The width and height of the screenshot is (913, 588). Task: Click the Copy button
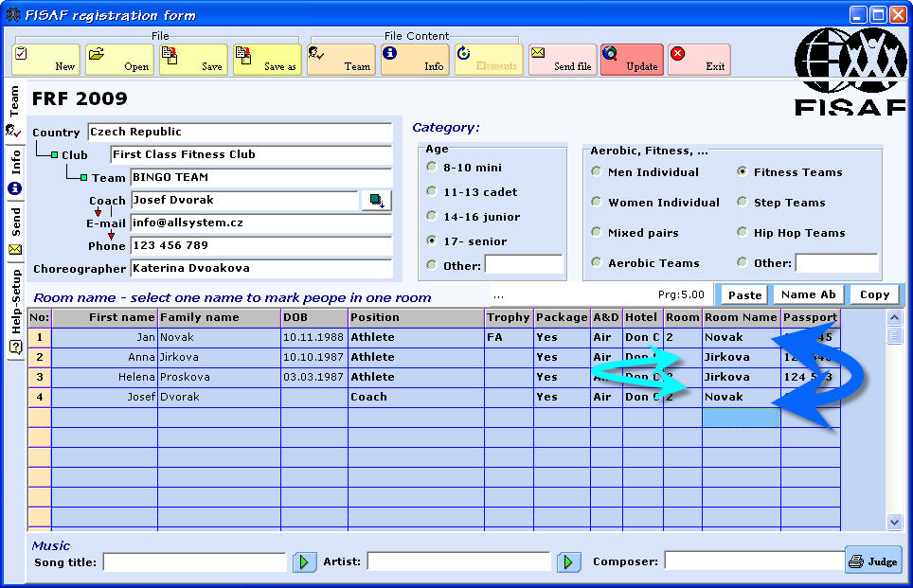pyautogui.click(x=874, y=294)
